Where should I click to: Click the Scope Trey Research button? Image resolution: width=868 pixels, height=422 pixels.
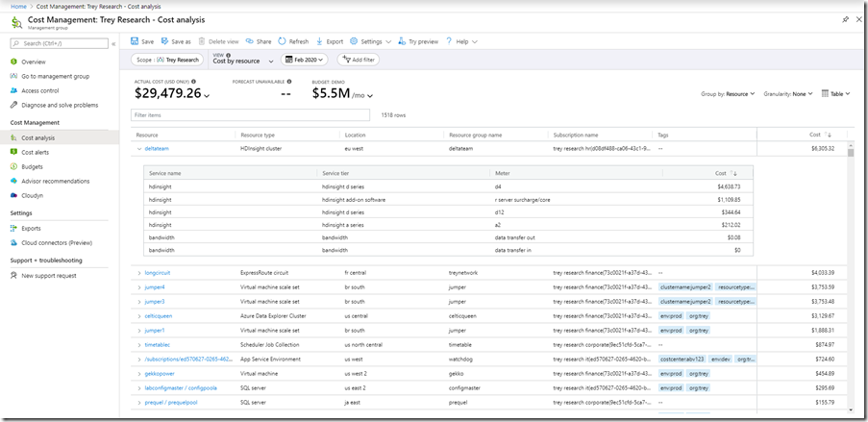click(167, 60)
